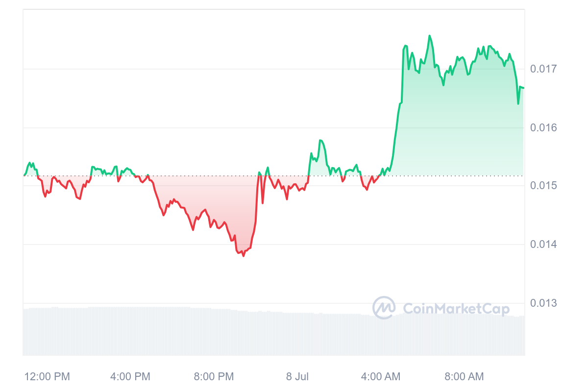This screenshot has height=392, width=588.
Task: Click the highest green price peak
Action: (x=430, y=36)
